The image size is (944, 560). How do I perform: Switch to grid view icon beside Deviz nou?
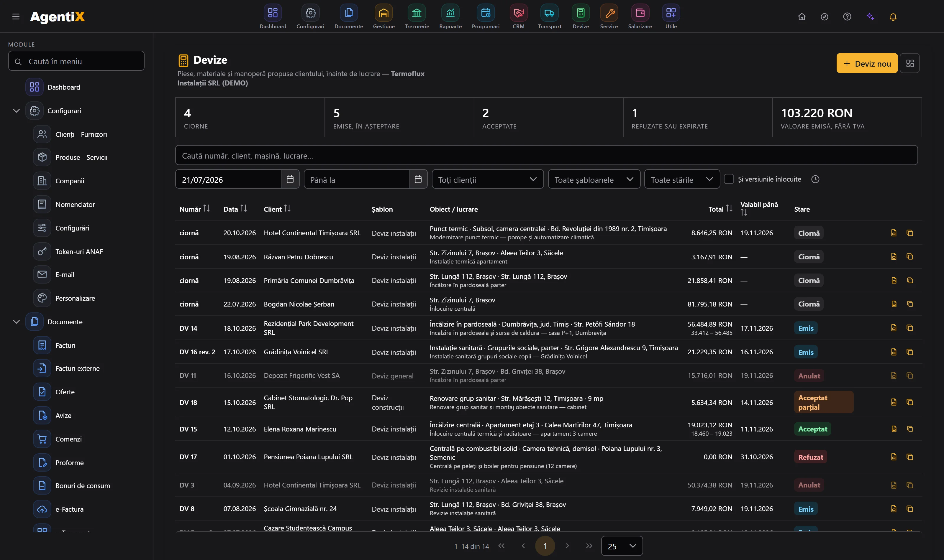pos(910,63)
